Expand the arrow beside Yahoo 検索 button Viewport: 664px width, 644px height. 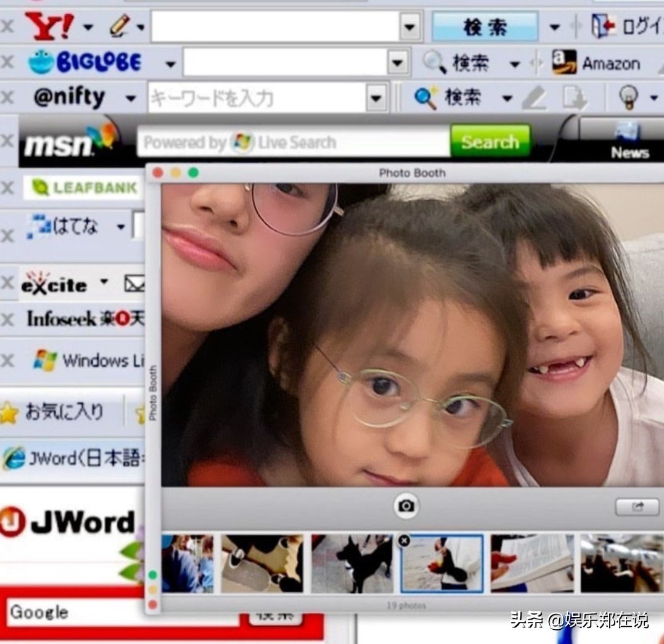(x=554, y=28)
